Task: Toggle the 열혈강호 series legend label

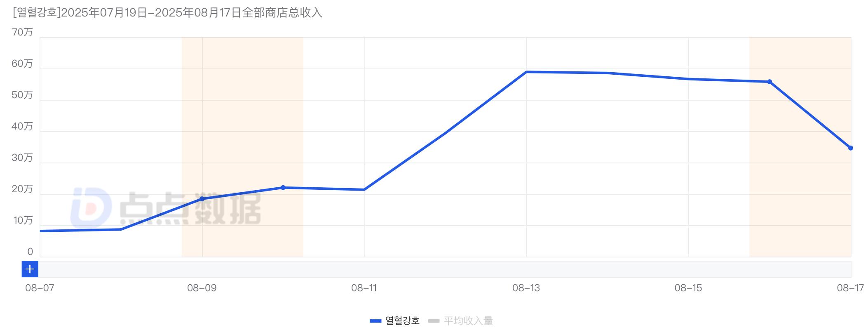Action: tap(402, 321)
